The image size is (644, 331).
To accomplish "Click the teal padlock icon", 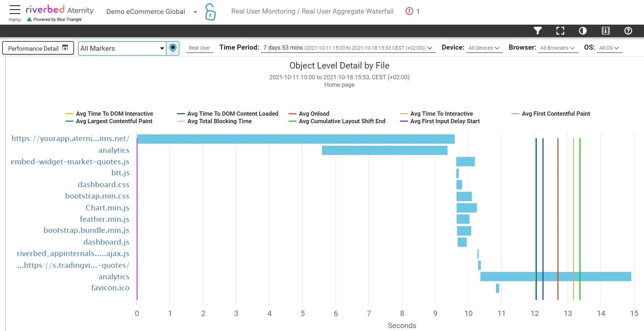I will [210, 12].
